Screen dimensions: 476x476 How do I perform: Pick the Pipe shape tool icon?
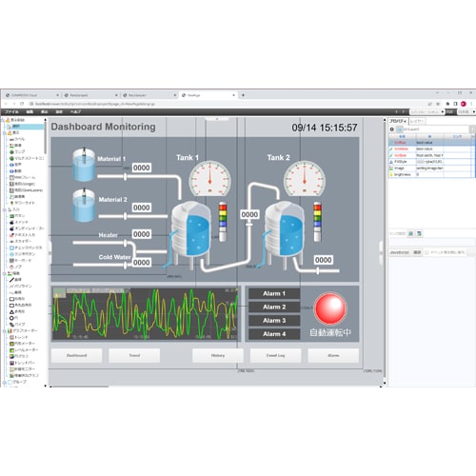11,325
